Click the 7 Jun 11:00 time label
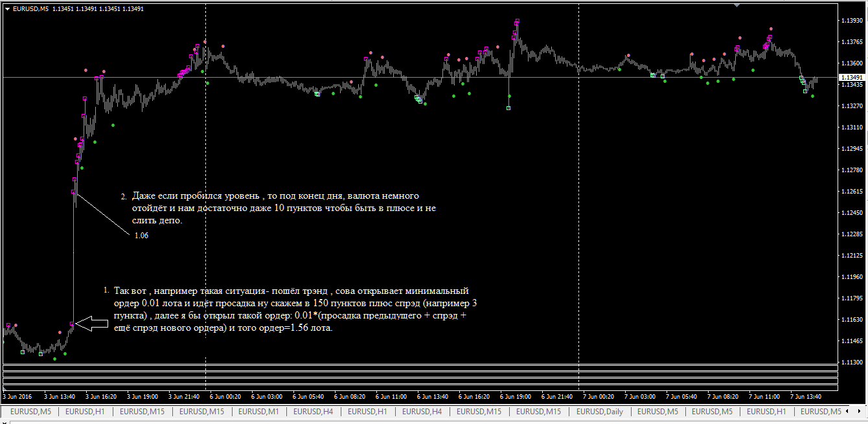 764,396
